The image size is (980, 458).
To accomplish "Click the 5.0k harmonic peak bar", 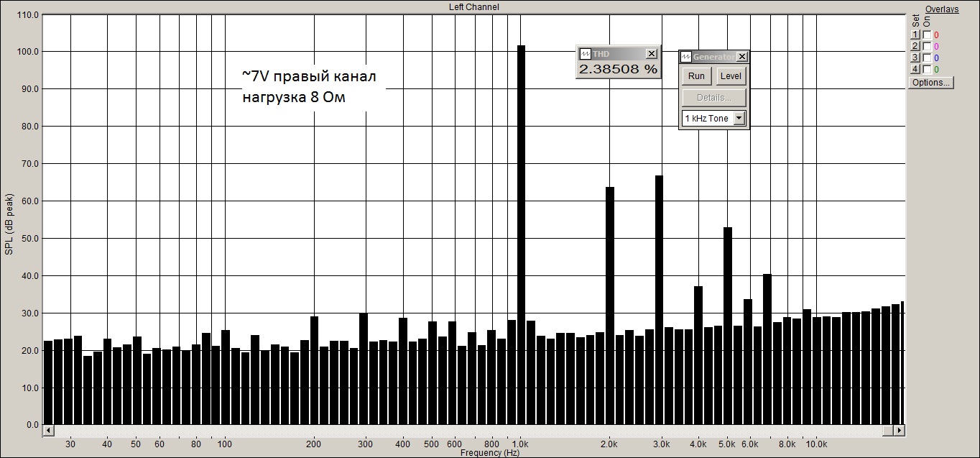I will tap(728, 326).
